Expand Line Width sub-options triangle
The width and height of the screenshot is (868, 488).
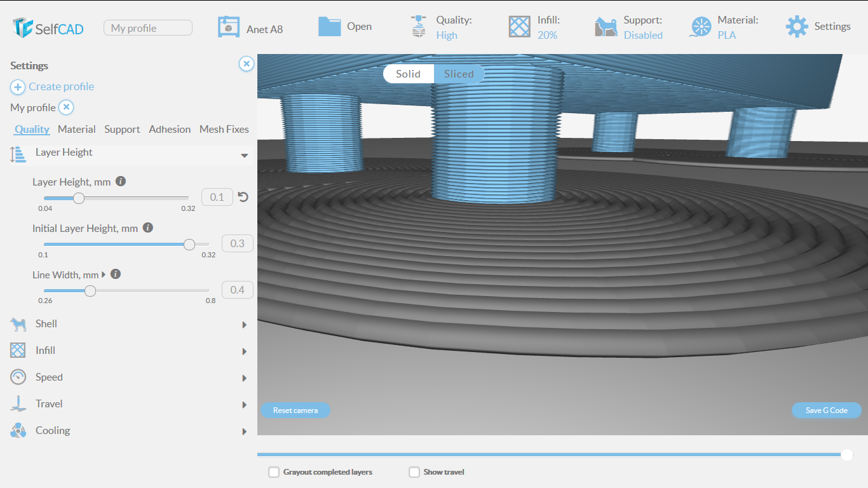pyautogui.click(x=104, y=274)
